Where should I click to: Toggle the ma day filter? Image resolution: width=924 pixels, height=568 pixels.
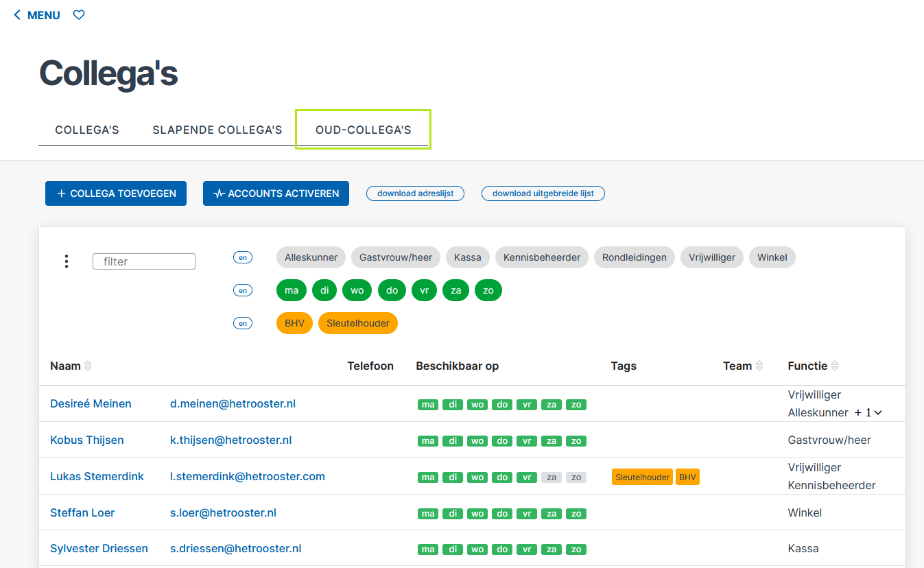coord(292,290)
